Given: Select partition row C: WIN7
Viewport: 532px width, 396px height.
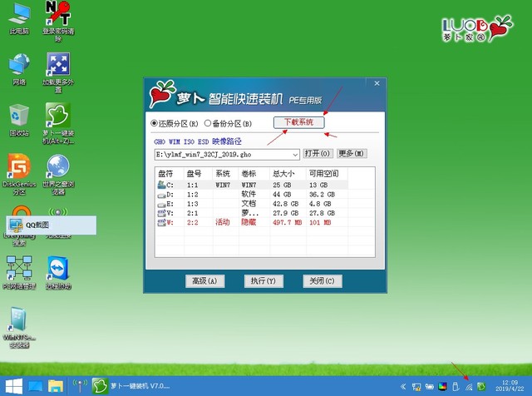Looking at the screenshot, I should click(x=252, y=185).
